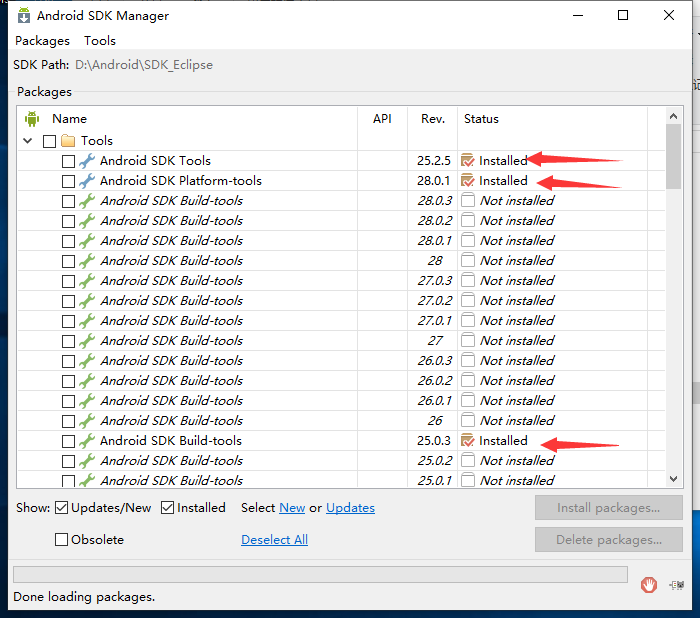Screen dimensions: 700x618
Task: Click the Install packages button
Action: 608,508
